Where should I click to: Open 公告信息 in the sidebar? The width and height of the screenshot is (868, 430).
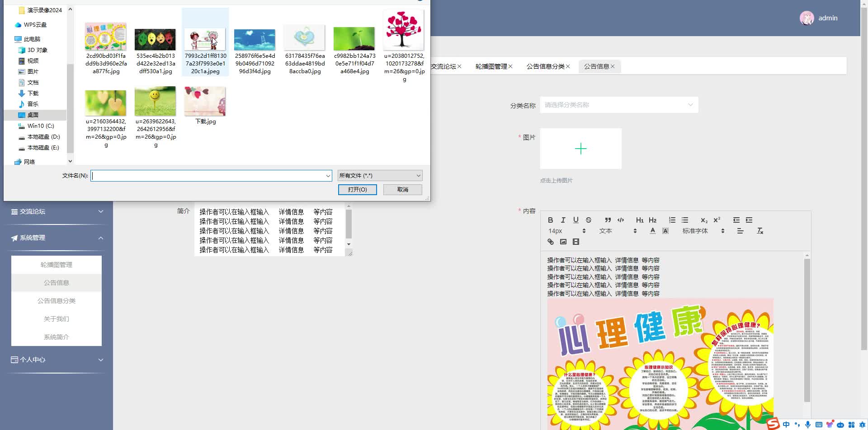coord(57,283)
